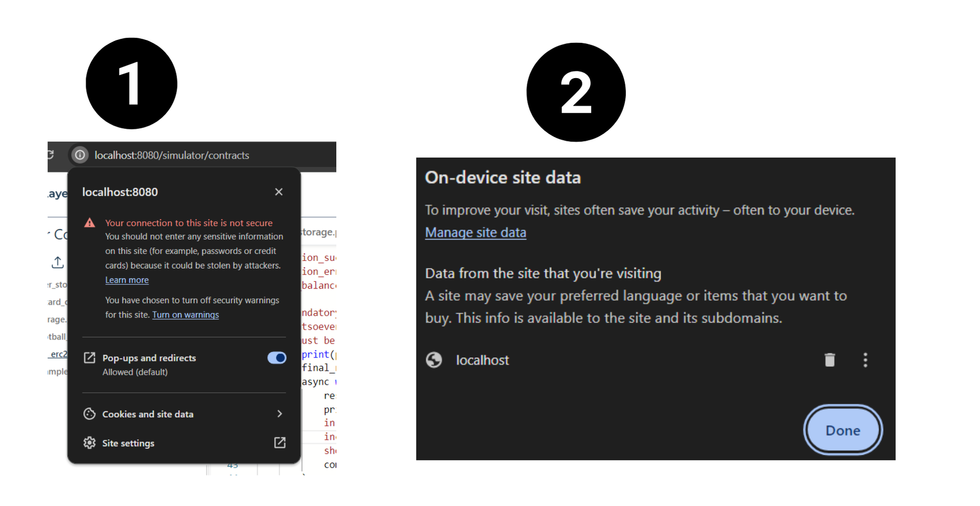Open the Learn more link
This screenshot has width=980, height=506.
[x=127, y=280]
